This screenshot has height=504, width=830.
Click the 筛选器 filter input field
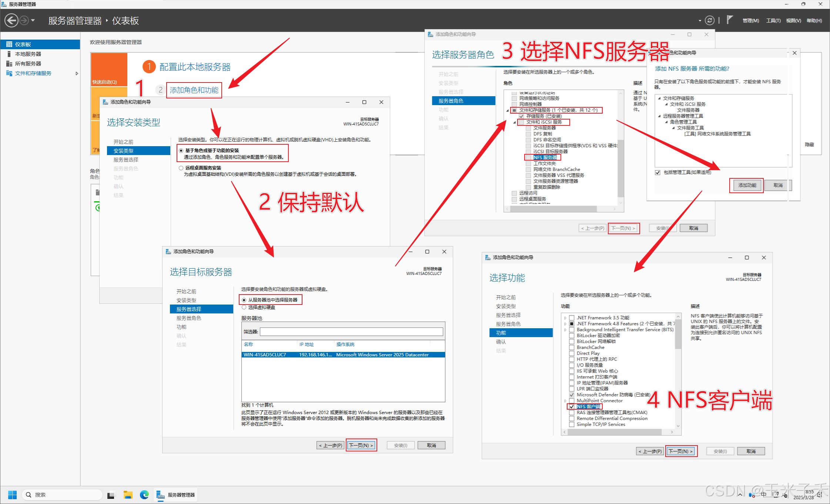351,332
